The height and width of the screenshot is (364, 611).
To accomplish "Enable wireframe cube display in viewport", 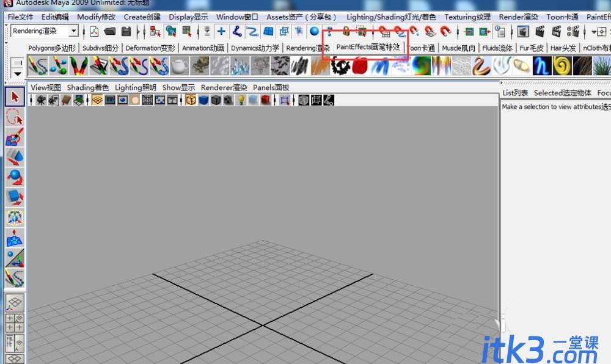I will 191,100.
